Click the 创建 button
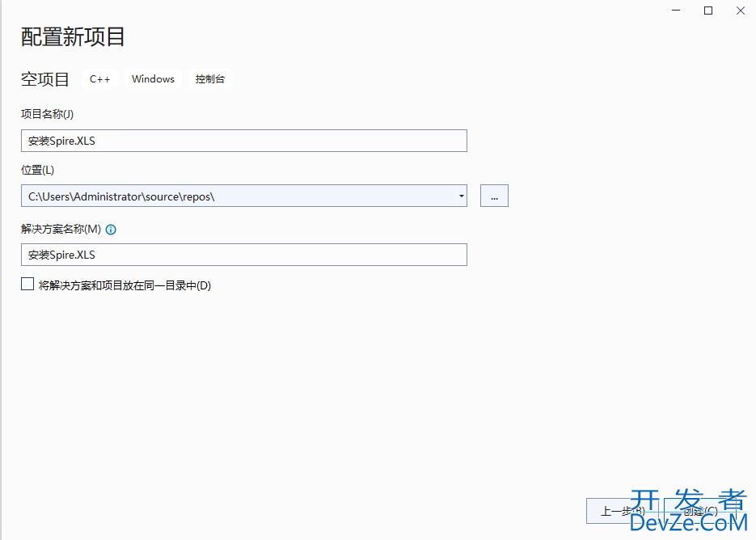This screenshot has width=756, height=540. [x=700, y=511]
